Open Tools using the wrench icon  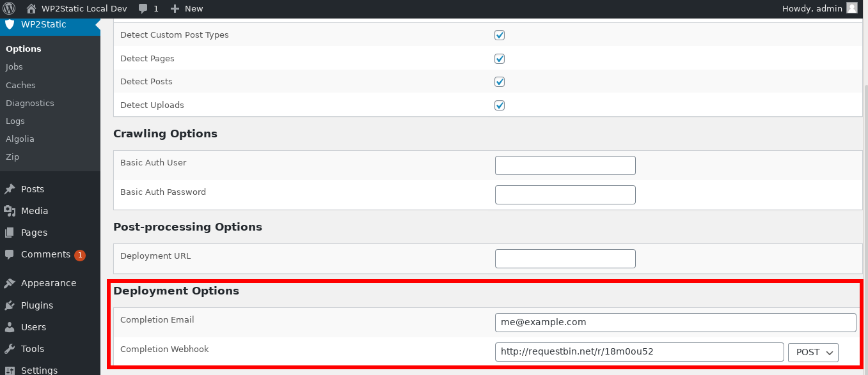click(x=11, y=348)
